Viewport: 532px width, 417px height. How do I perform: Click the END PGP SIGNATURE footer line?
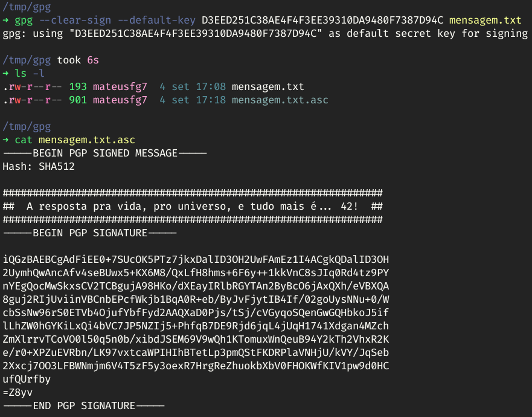(83, 406)
